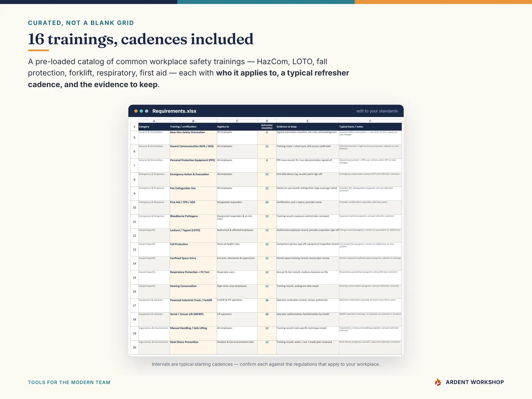Image resolution: width=532 pixels, height=399 pixels.
Task: Click 'Outdoor & hot-environment roles' cell
Action: click(x=237, y=347)
